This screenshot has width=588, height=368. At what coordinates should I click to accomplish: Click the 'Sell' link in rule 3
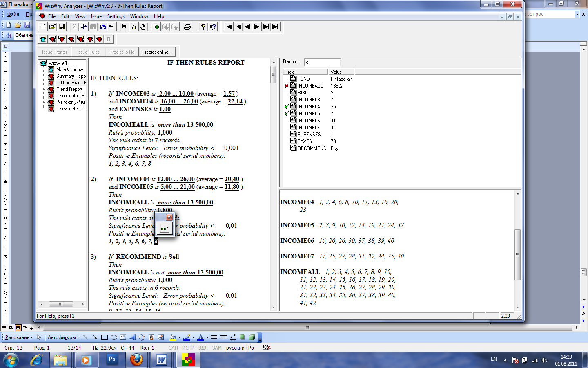[174, 257]
